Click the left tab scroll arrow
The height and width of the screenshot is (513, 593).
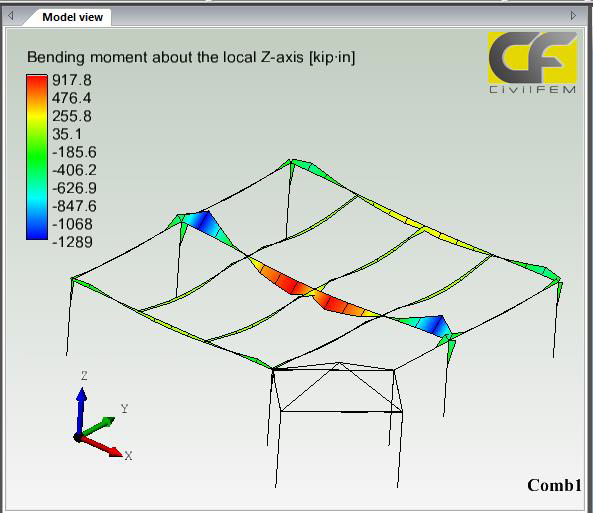tap(11, 16)
